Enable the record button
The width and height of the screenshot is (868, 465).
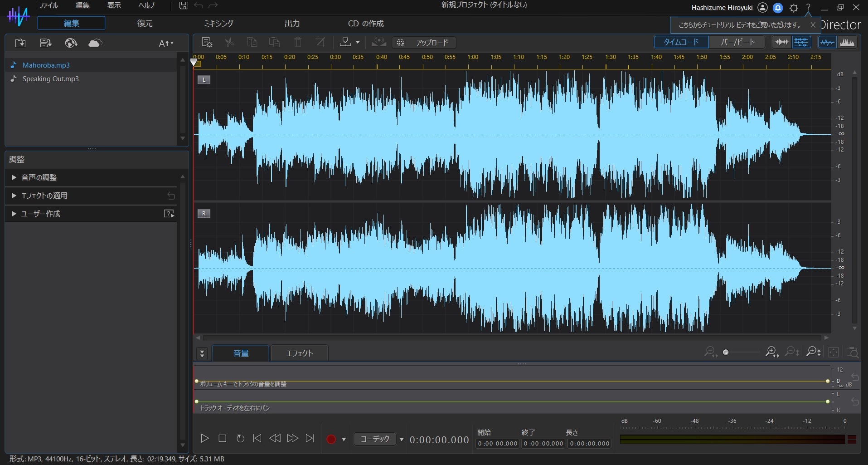point(331,439)
